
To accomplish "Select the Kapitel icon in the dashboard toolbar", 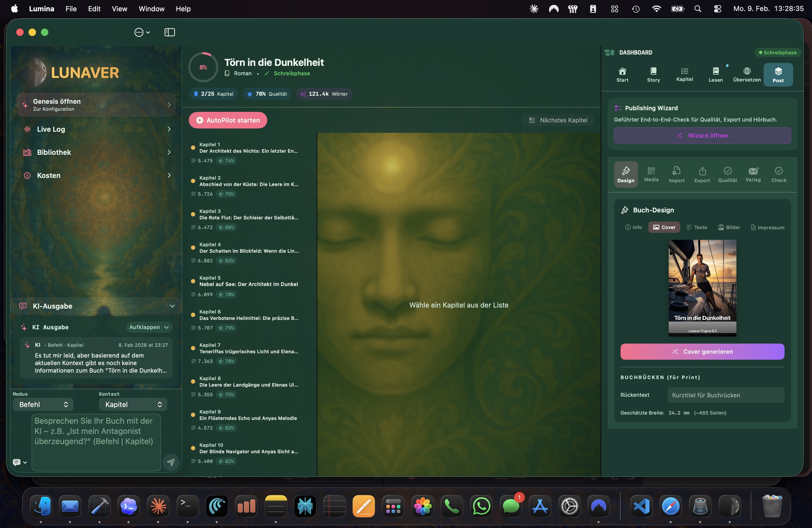I will click(x=684, y=74).
